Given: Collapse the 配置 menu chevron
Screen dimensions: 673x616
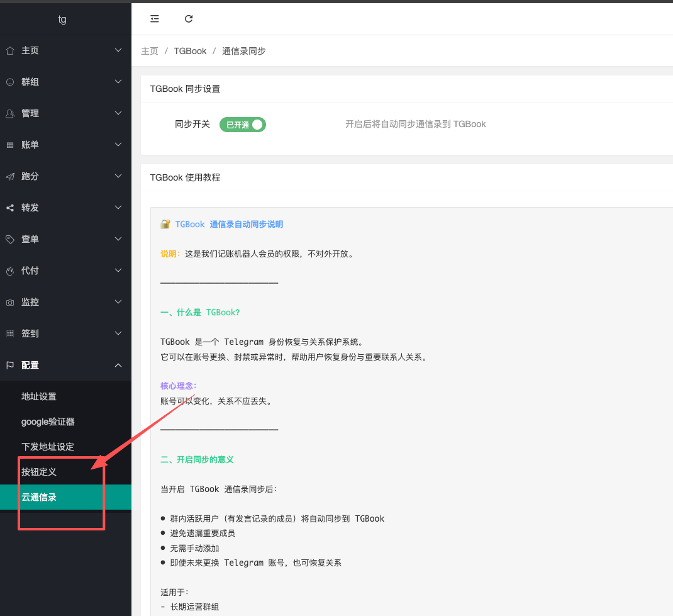Looking at the screenshot, I should (118, 365).
